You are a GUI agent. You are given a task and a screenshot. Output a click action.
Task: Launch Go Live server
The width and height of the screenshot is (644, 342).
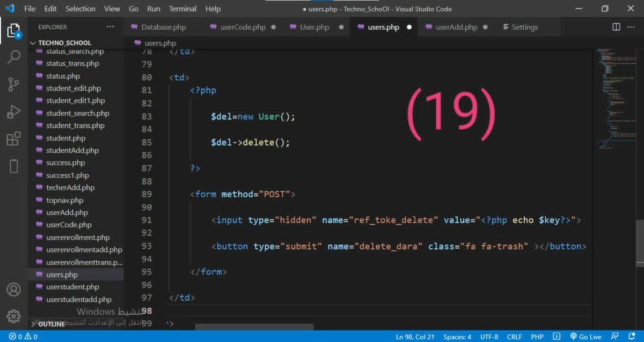[x=586, y=337]
